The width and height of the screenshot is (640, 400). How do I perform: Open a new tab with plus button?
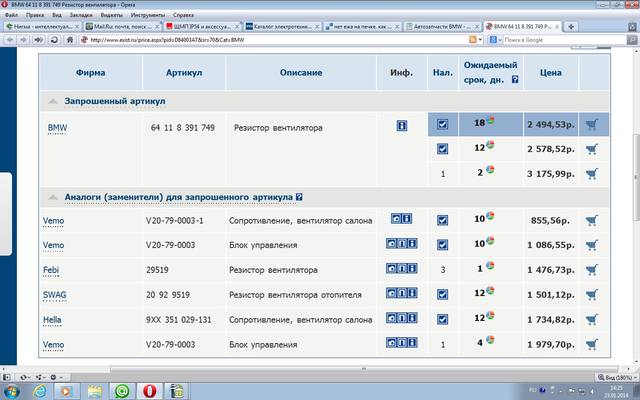571,27
